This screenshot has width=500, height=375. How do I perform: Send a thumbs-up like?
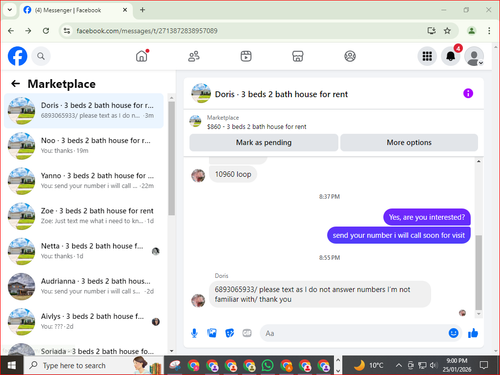click(x=473, y=333)
